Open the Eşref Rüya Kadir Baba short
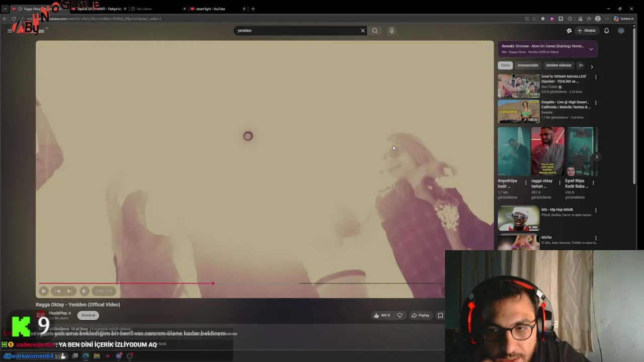The height and width of the screenshot is (362, 644). pyautogui.click(x=581, y=151)
